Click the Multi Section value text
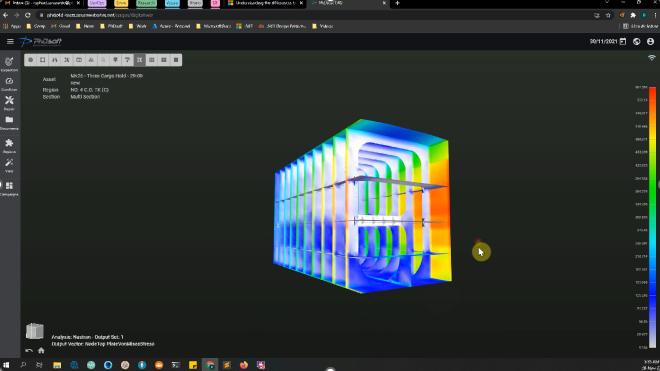Screen dimensions: 660x371 click(x=85, y=96)
